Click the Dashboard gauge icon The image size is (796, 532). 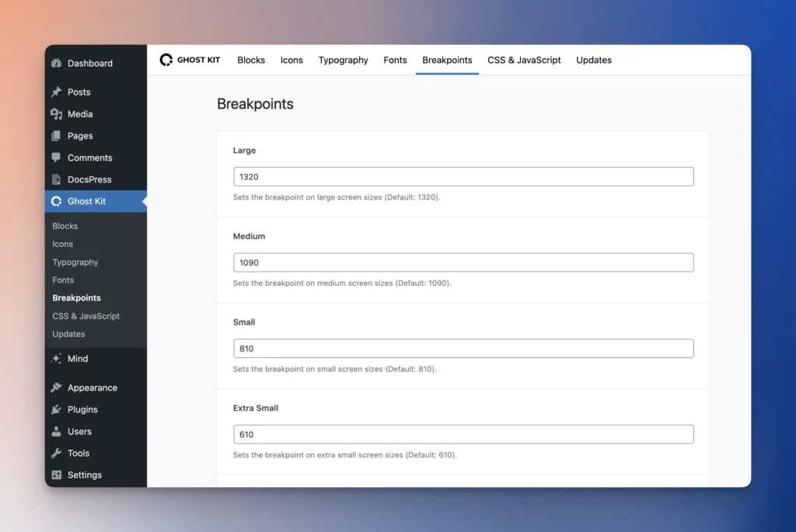56,64
